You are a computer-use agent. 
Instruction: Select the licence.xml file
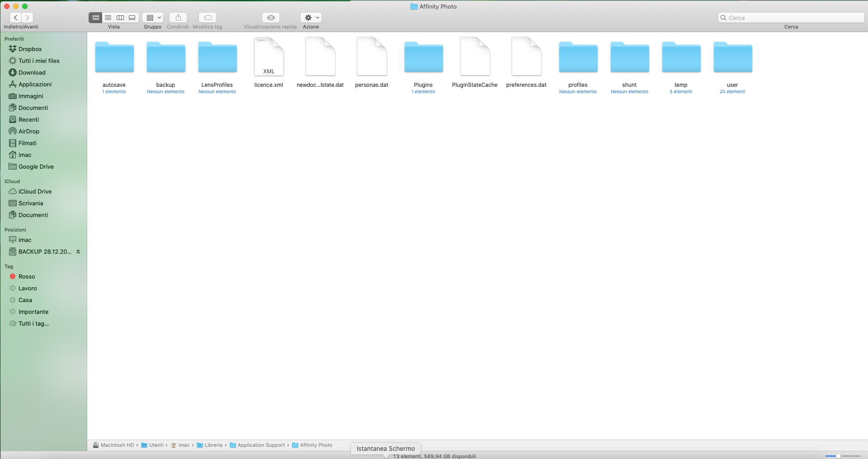[269, 57]
